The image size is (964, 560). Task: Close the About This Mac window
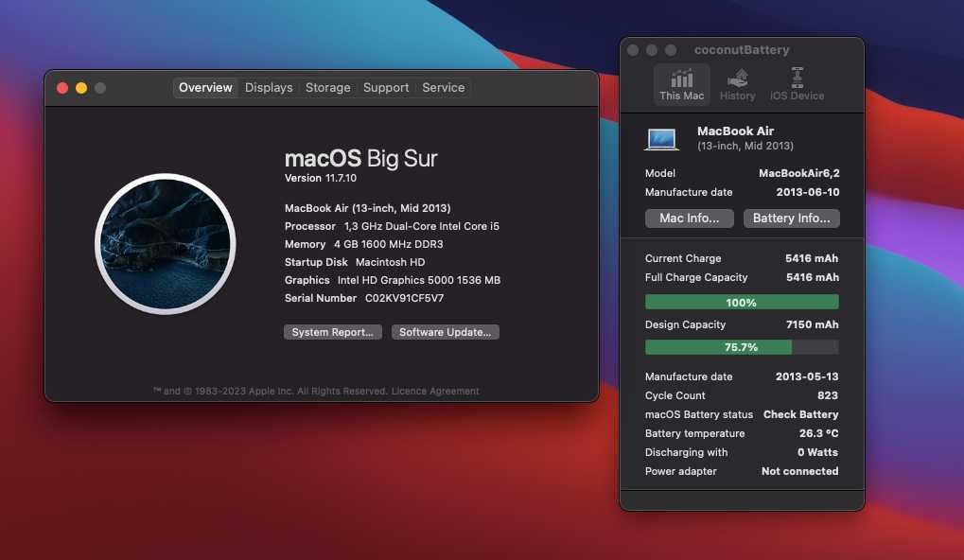tap(62, 88)
